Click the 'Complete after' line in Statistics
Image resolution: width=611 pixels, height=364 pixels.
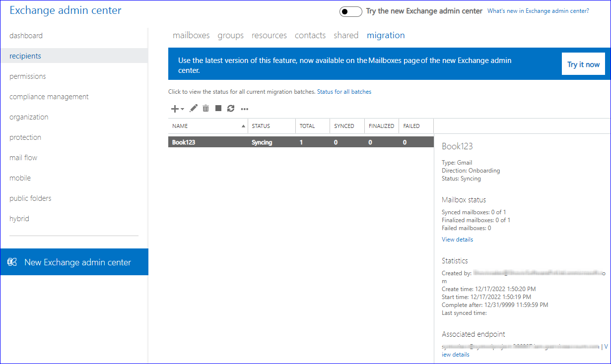[x=495, y=305]
